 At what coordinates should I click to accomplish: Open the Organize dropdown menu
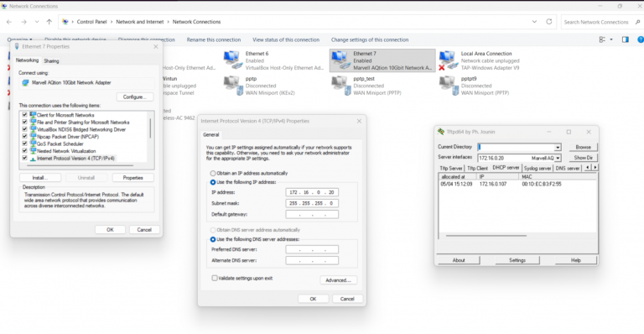[19, 39]
